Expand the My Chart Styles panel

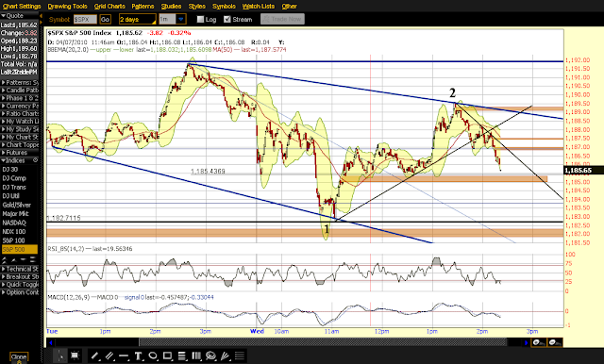tap(19, 137)
